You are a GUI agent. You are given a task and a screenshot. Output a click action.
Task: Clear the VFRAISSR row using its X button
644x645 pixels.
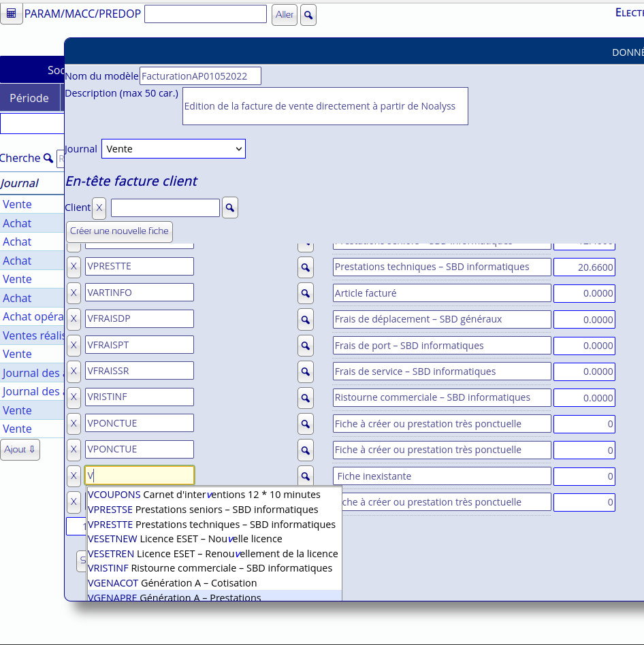tap(74, 371)
